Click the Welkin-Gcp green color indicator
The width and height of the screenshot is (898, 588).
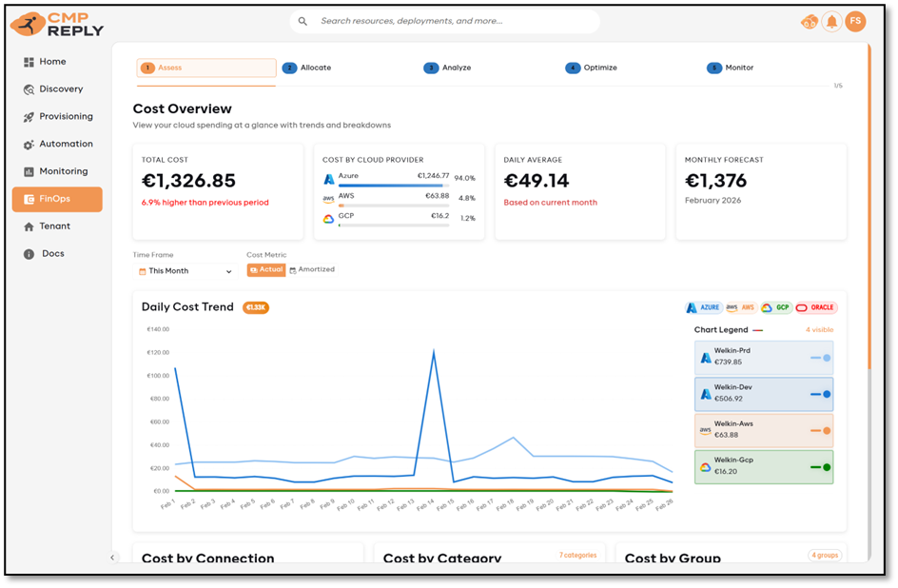click(826, 467)
